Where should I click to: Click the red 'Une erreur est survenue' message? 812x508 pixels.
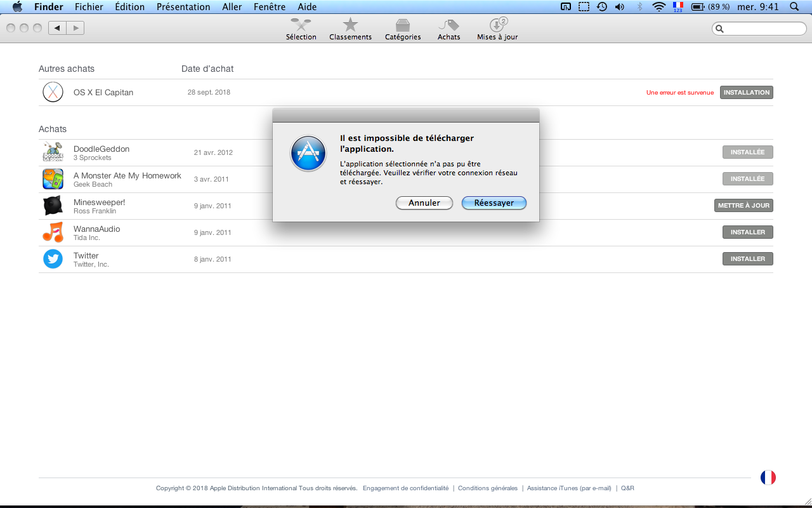(680, 93)
